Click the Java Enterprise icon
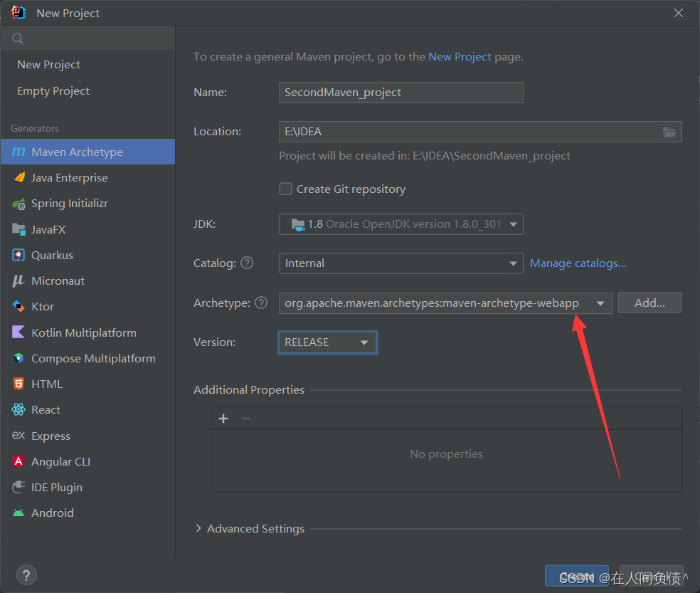 [19, 177]
